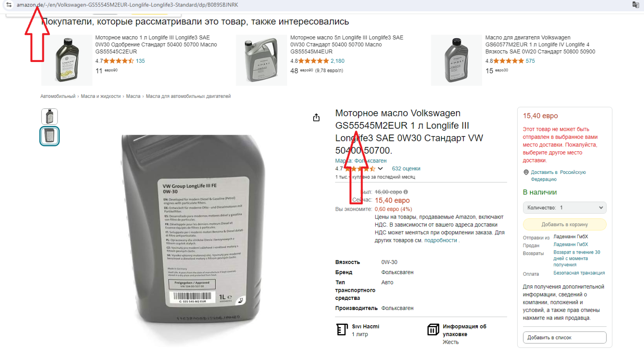
Task: Open the quantity dropdown
Action: click(564, 208)
